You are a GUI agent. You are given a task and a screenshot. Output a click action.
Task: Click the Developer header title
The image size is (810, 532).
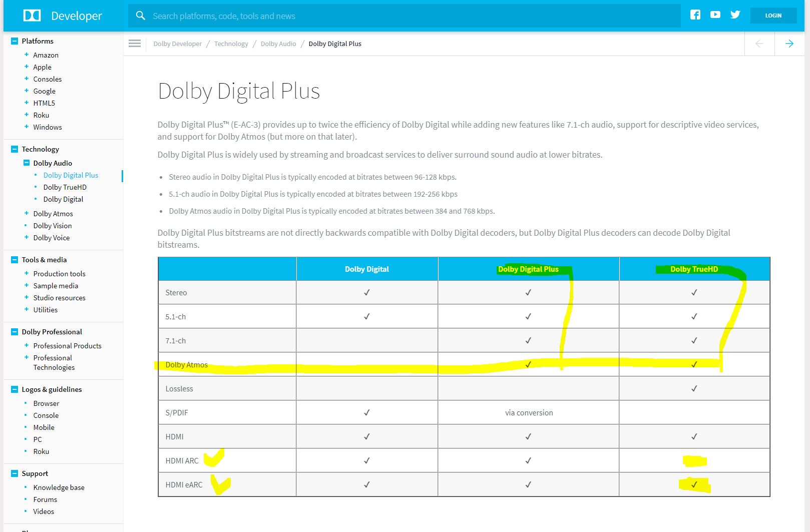click(x=77, y=16)
